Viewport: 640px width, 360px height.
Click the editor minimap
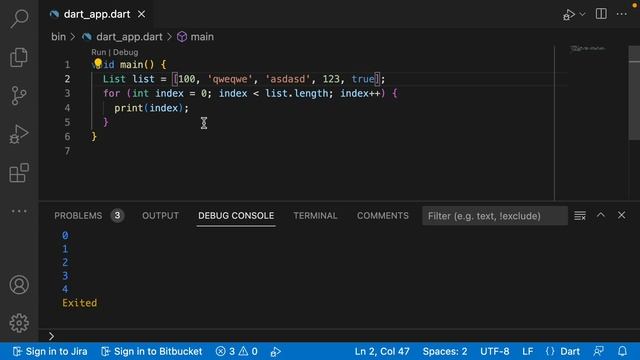588,49
